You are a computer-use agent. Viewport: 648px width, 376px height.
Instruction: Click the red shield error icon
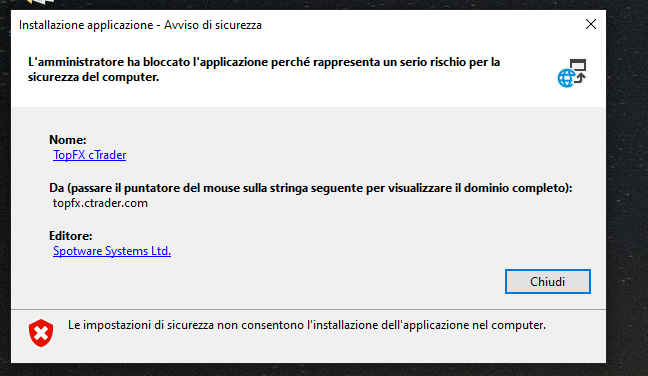[x=41, y=333]
